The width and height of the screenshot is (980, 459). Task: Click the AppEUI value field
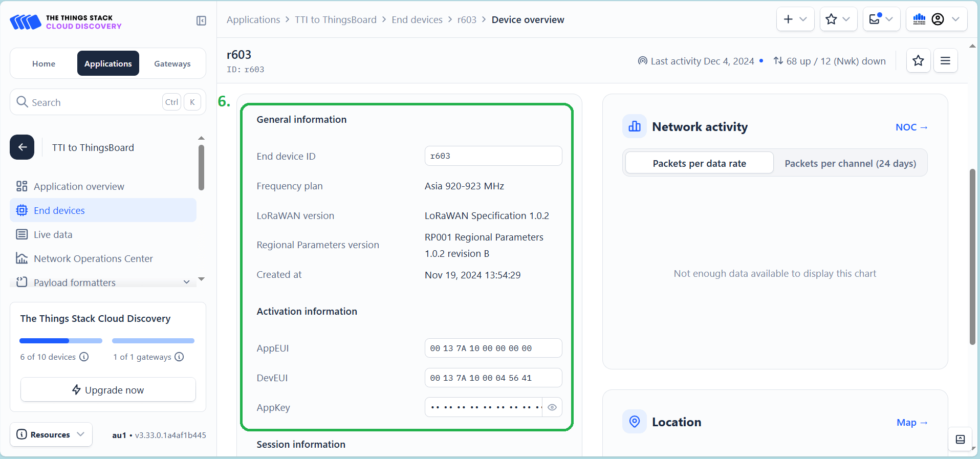pyautogui.click(x=493, y=348)
